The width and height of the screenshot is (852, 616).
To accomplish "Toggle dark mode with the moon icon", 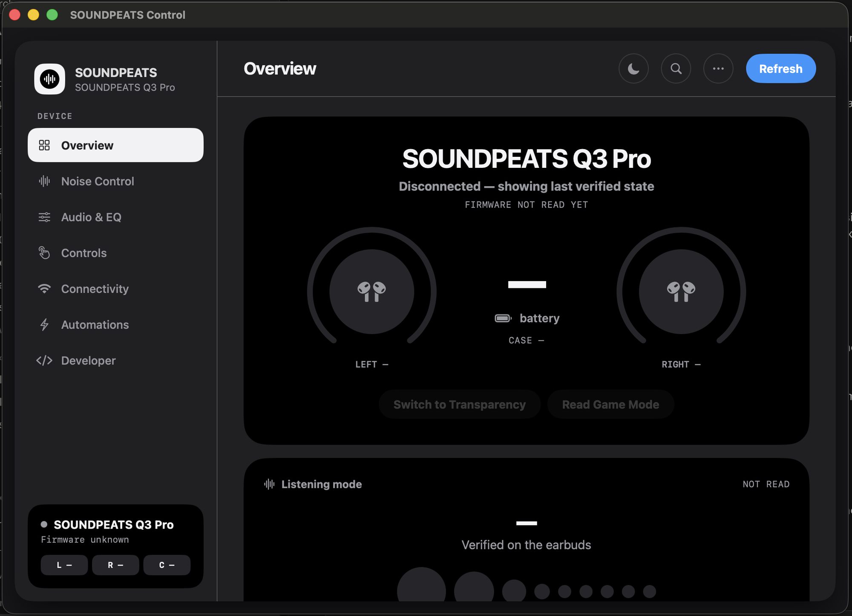I will point(633,69).
